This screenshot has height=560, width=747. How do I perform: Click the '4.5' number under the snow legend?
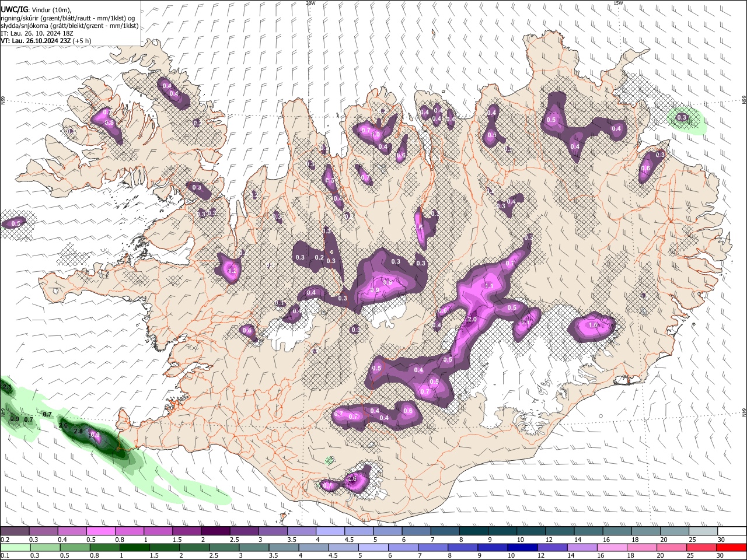[349, 540]
